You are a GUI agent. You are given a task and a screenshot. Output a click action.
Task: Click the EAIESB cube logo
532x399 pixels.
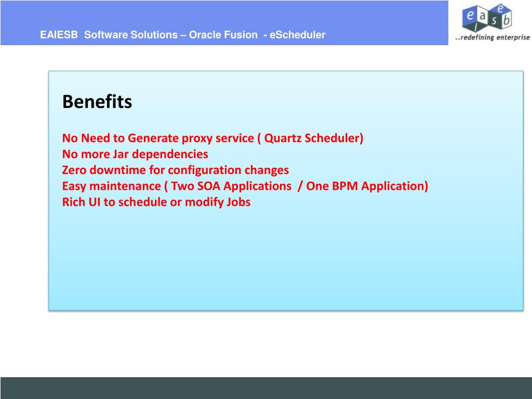pyautogui.click(x=487, y=18)
